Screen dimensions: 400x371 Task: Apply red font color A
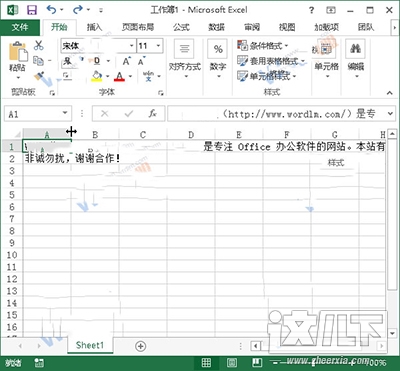pyautogui.click(x=119, y=76)
